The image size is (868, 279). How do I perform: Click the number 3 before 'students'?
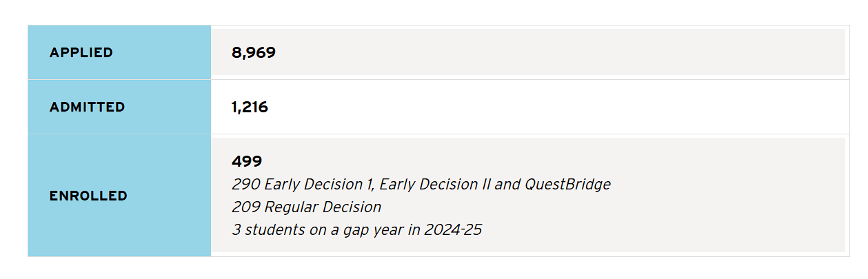pos(236,230)
